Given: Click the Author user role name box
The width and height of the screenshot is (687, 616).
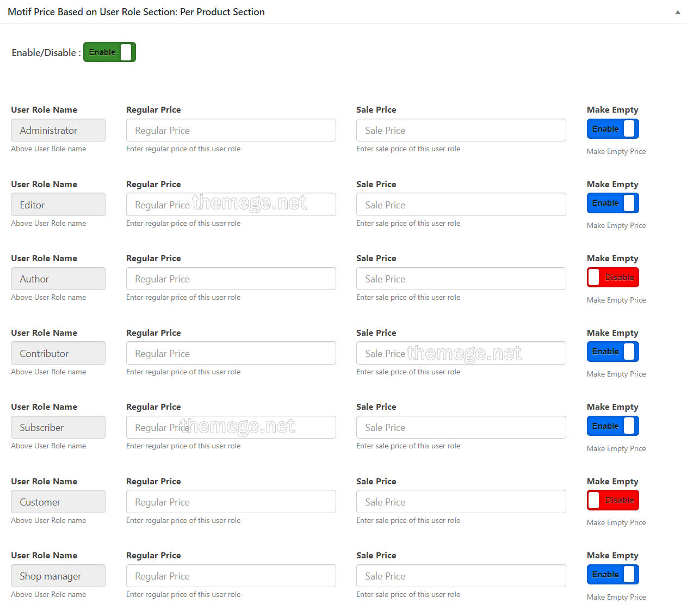Looking at the screenshot, I should [x=58, y=279].
